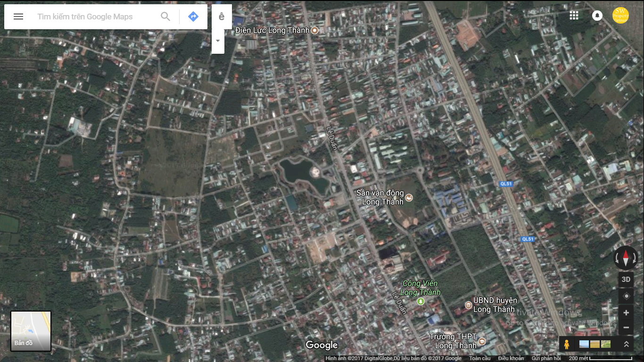644x362 pixels.
Task: Open the Google apps grid
Action: pos(574,16)
